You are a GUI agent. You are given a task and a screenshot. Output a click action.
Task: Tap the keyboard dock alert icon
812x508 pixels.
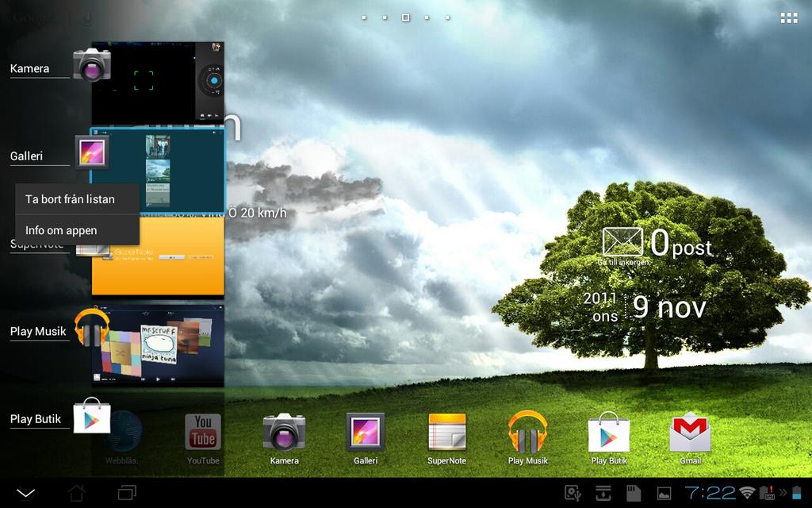point(767,493)
